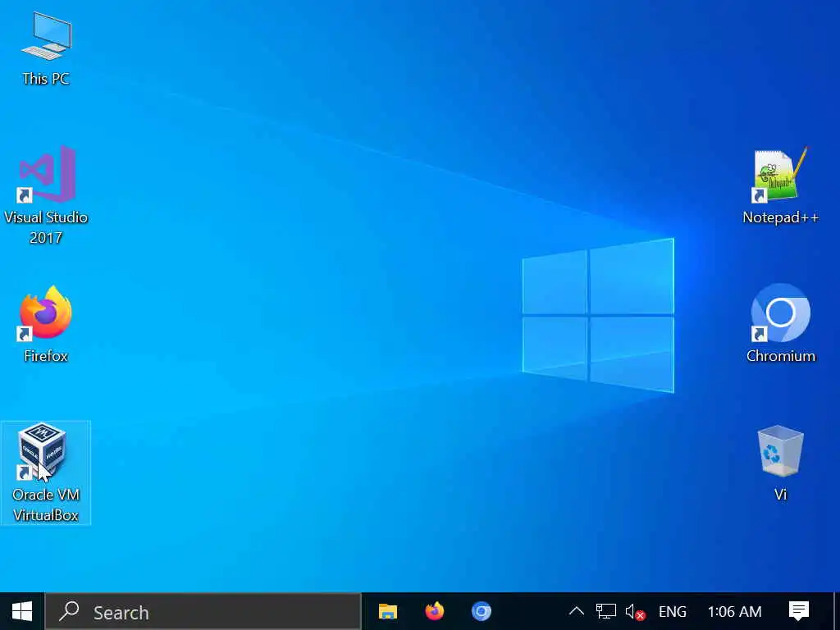Launch Chromium from the taskbar

click(x=481, y=611)
